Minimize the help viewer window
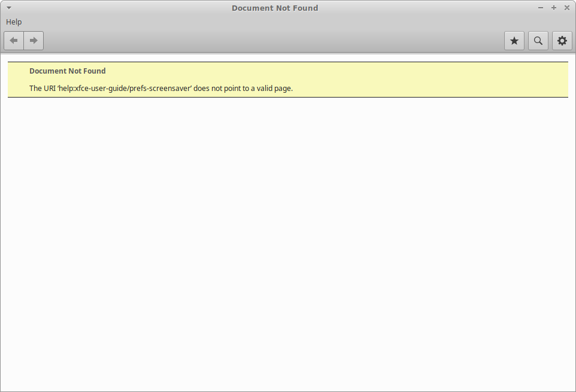Screen dimensions: 576x392 541,8
